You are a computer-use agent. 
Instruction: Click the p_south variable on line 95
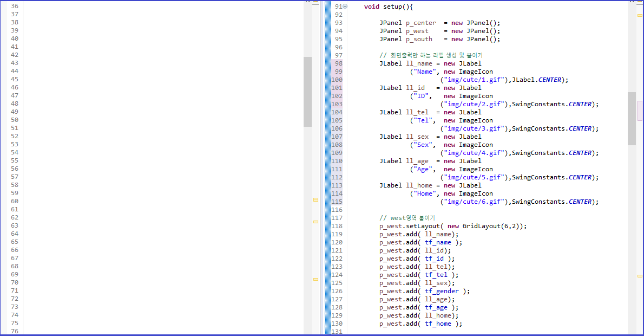419,40
